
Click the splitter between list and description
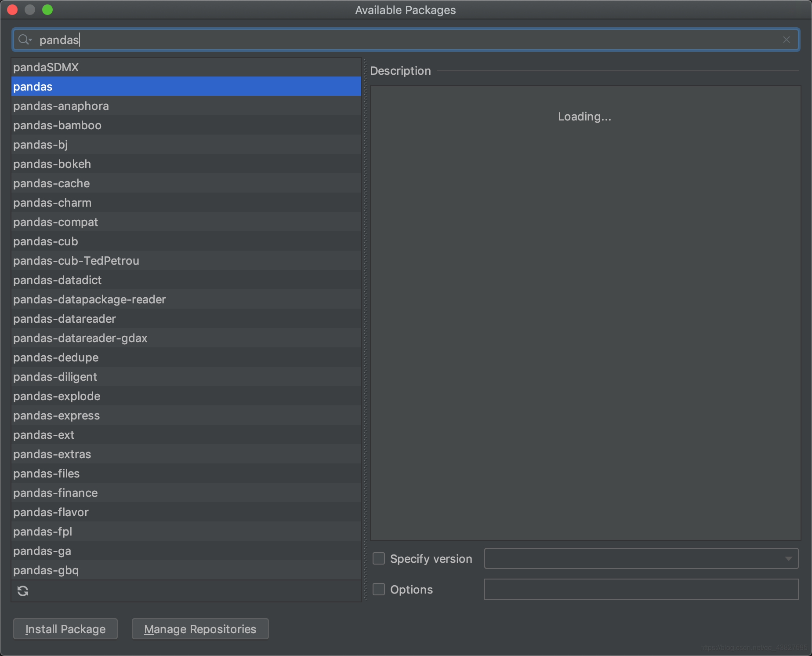(365, 330)
